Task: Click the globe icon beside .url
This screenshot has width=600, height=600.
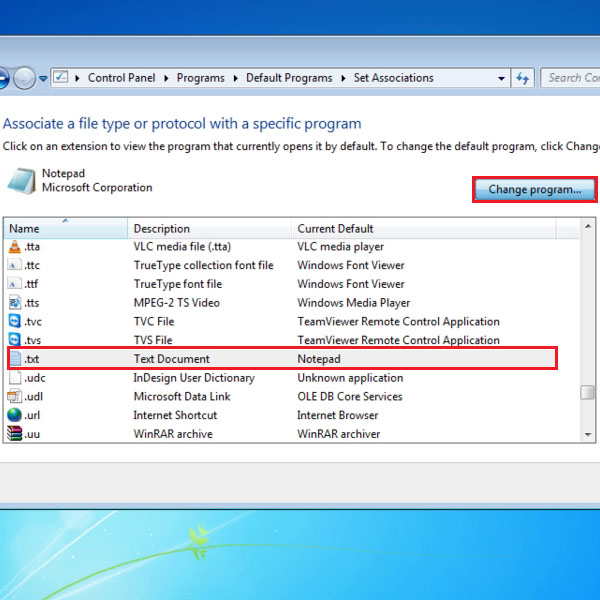Action: [x=15, y=415]
